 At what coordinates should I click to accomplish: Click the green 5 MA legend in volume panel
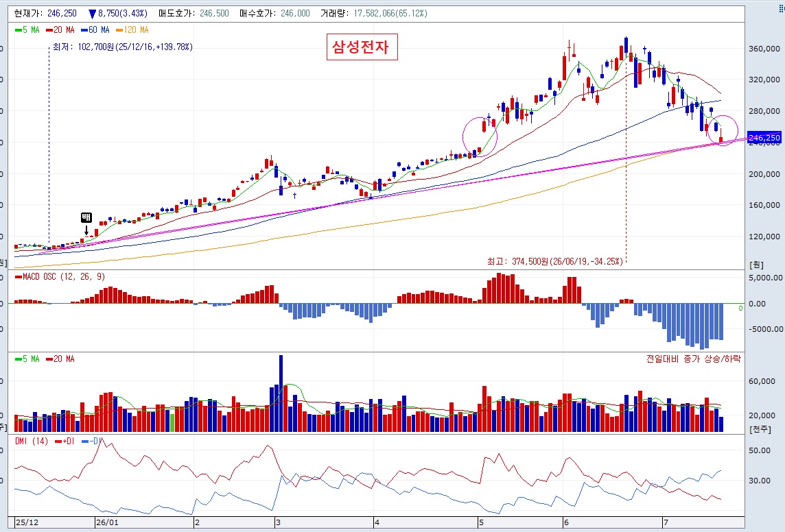click(x=27, y=359)
